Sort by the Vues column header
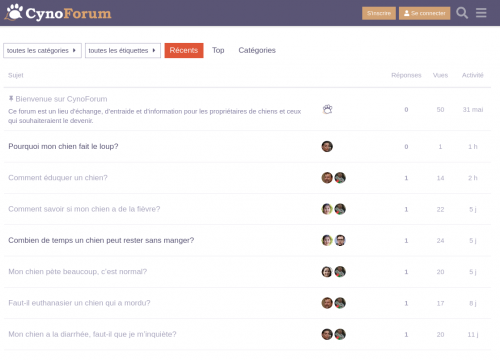Screen dimensions: 500x360 click(x=440, y=75)
